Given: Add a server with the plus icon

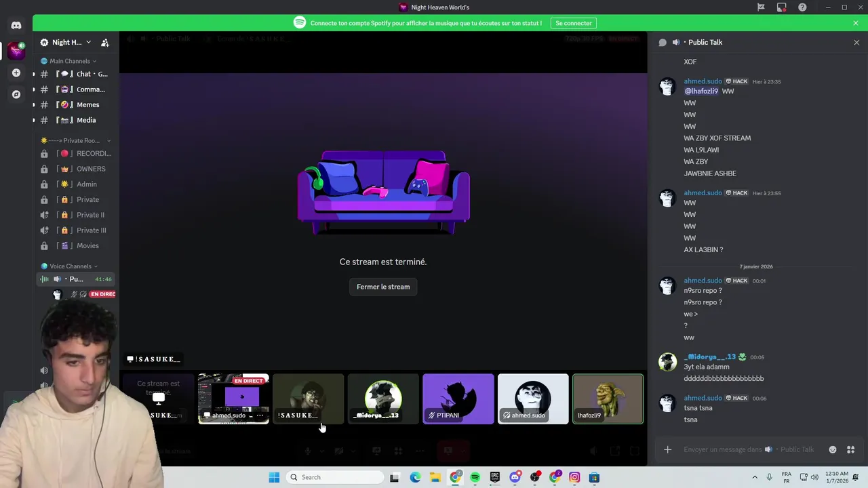Looking at the screenshot, I should point(16,73).
